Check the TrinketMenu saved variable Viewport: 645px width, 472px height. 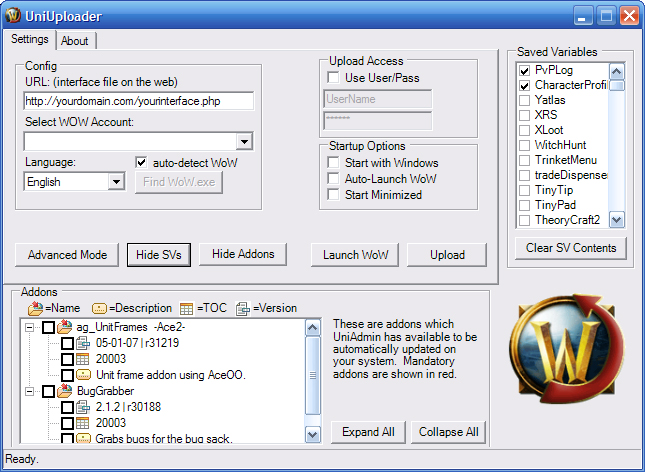(x=524, y=160)
